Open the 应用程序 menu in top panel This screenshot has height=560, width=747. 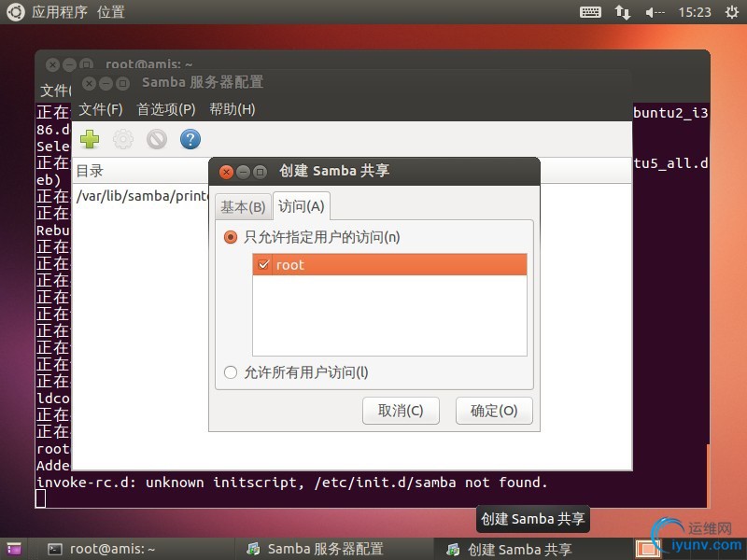(x=60, y=12)
